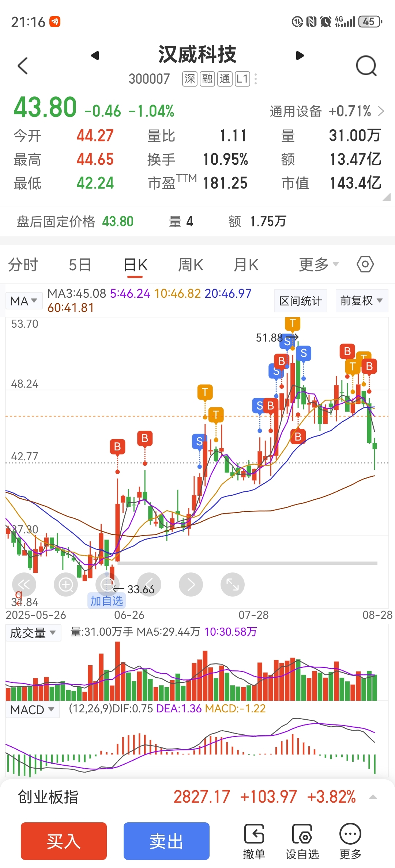
Task: Tap the 51.88 high price label
Action: click(x=269, y=338)
